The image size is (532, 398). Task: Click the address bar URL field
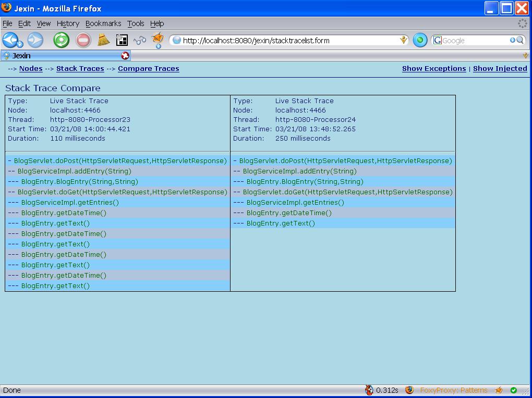click(x=288, y=40)
